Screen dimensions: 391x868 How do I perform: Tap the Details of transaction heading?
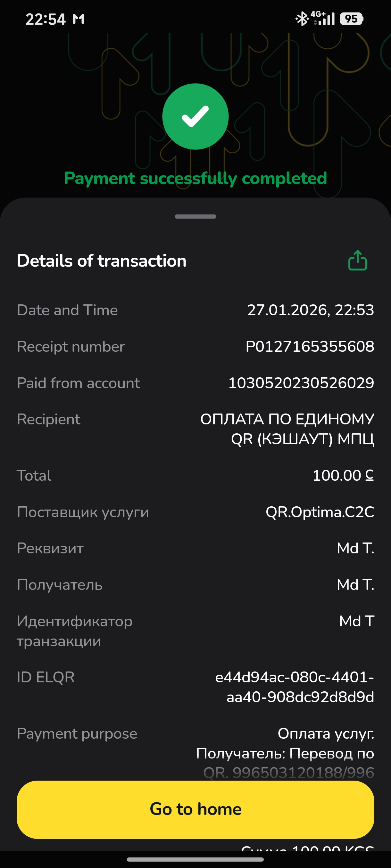102,261
